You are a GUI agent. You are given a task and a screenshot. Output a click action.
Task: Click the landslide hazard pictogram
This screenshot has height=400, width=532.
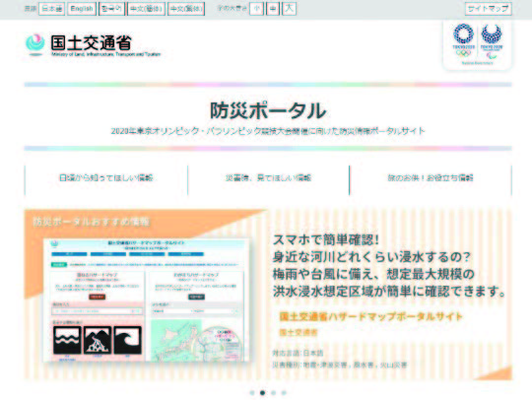tap(98, 340)
